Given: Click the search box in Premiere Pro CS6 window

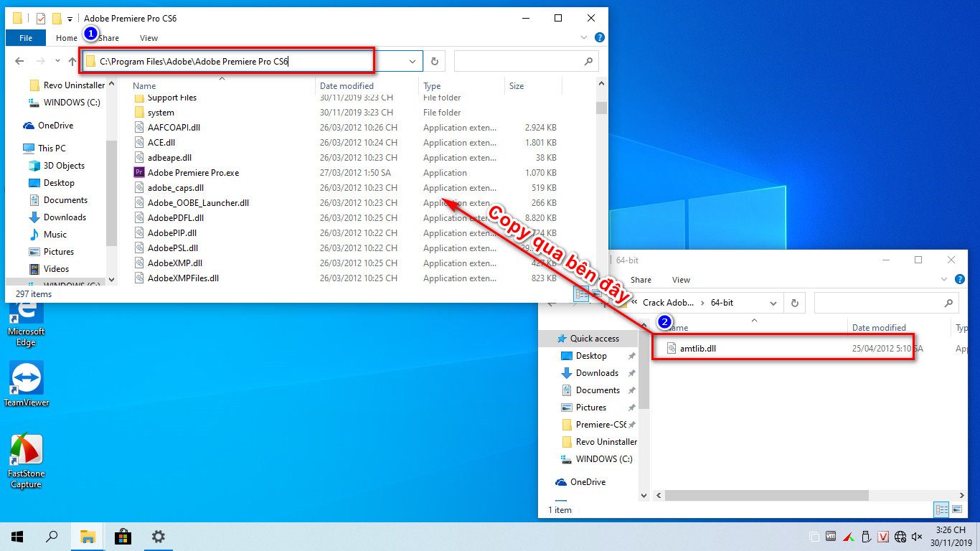Looking at the screenshot, I should [526, 62].
